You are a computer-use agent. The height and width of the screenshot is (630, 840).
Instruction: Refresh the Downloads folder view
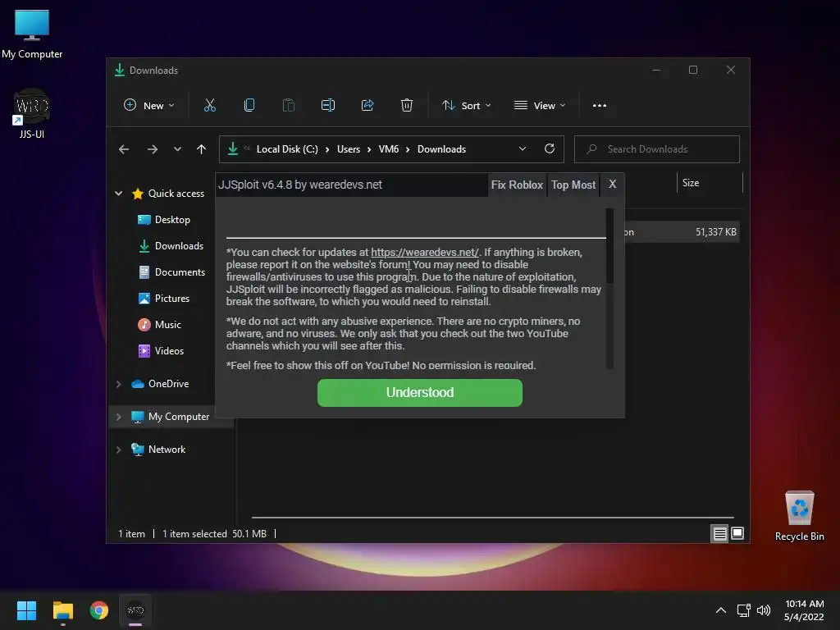coord(549,149)
